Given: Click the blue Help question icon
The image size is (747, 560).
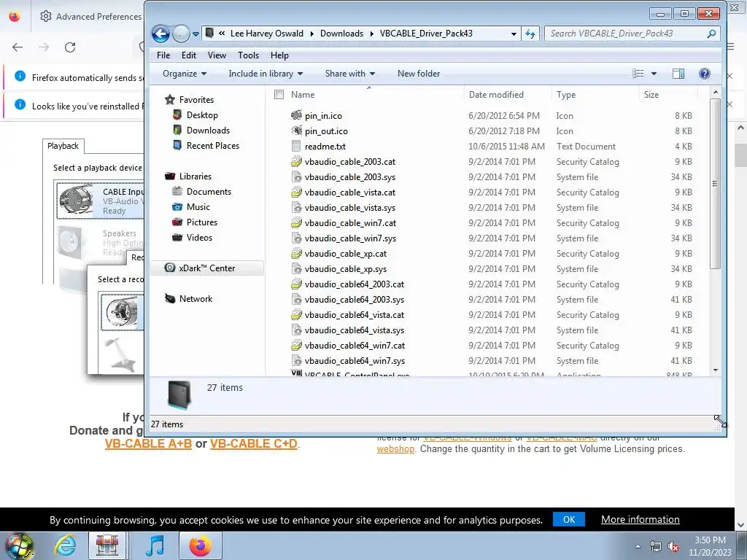Looking at the screenshot, I should point(704,74).
